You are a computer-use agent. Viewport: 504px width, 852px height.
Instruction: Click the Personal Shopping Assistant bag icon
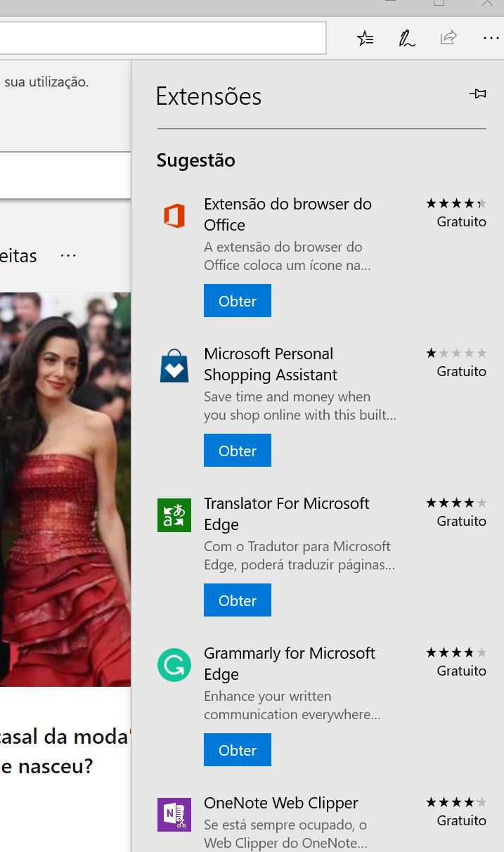[x=174, y=366]
